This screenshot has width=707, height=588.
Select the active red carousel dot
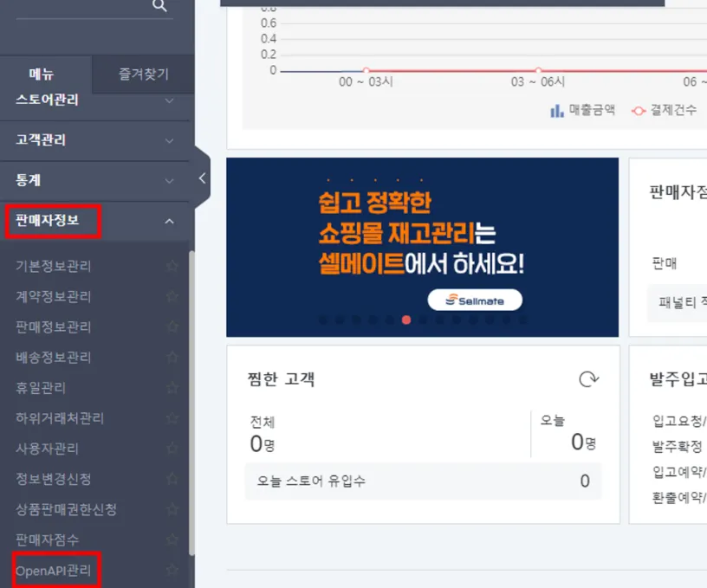pyautogui.click(x=406, y=320)
